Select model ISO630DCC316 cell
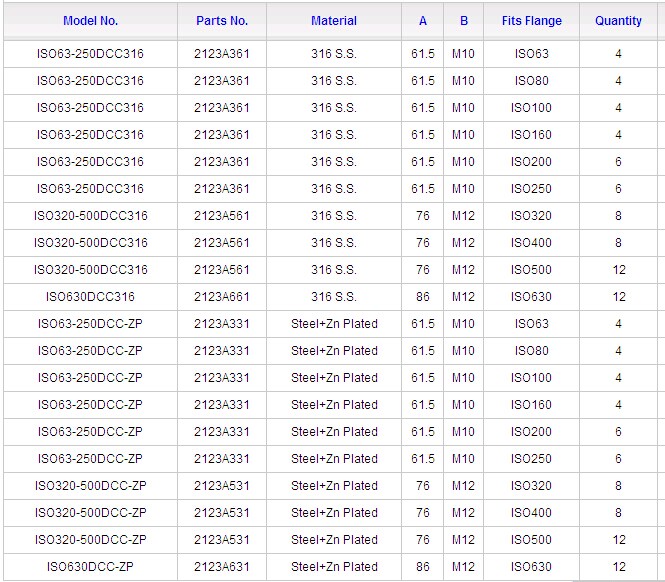Screen dimensions: 665x582 (x=90, y=297)
